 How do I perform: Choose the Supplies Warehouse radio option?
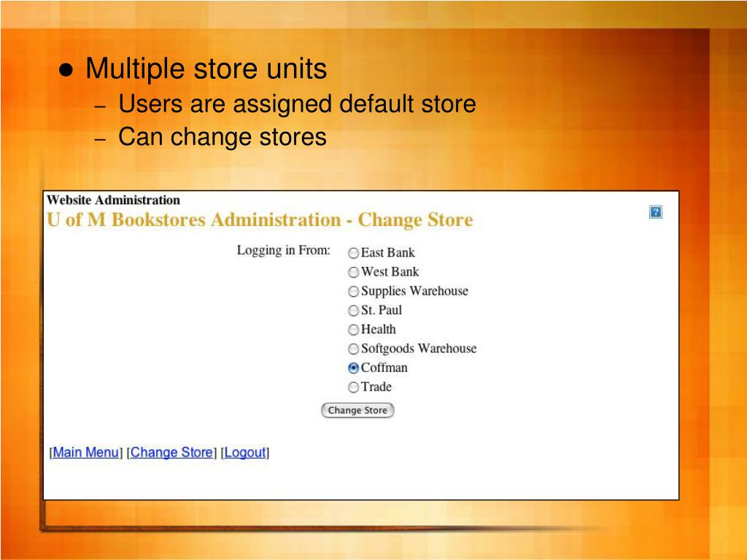coord(353,291)
